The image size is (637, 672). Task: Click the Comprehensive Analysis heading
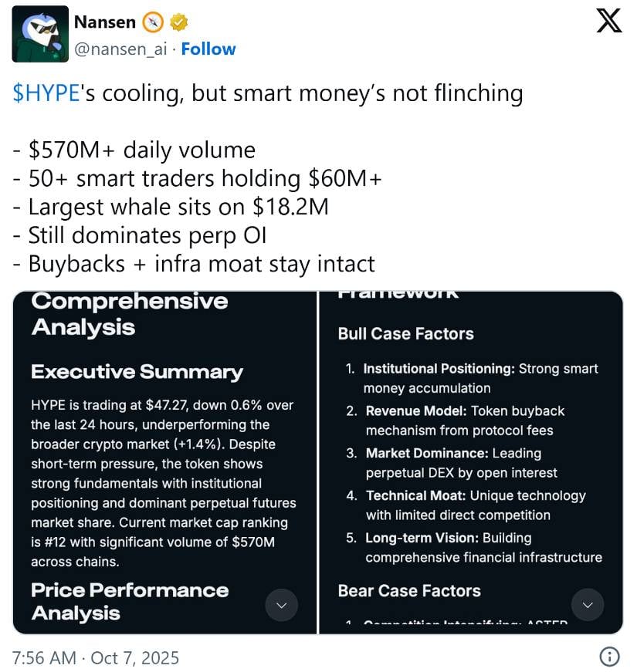[x=130, y=313]
